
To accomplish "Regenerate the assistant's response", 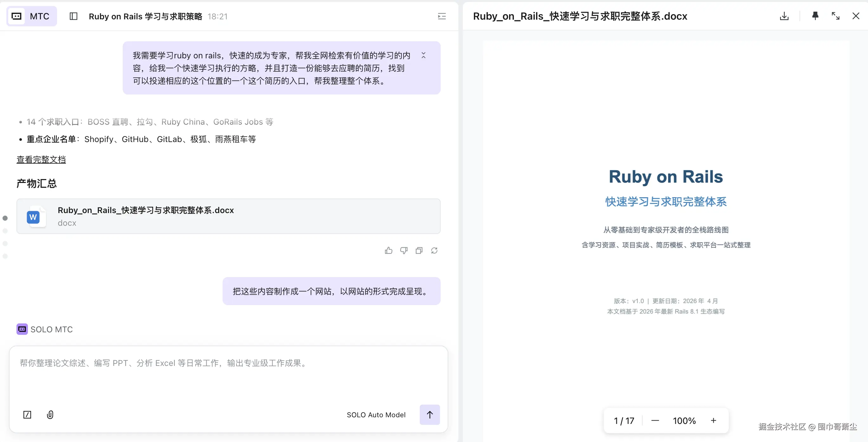I will (x=434, y=250).
